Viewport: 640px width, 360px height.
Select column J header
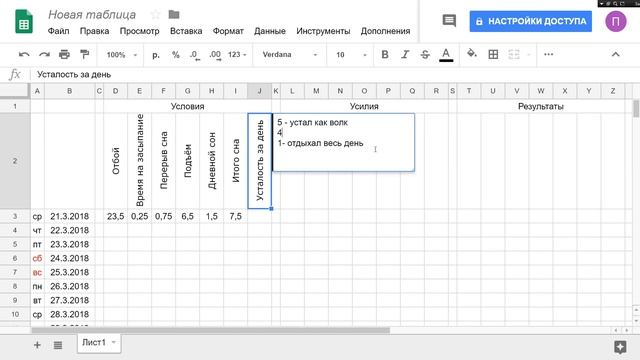tap(259, 91)
